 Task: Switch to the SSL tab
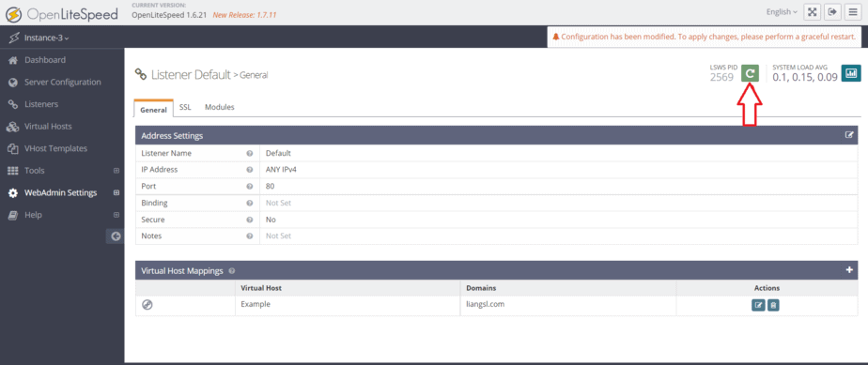point(185,107)
